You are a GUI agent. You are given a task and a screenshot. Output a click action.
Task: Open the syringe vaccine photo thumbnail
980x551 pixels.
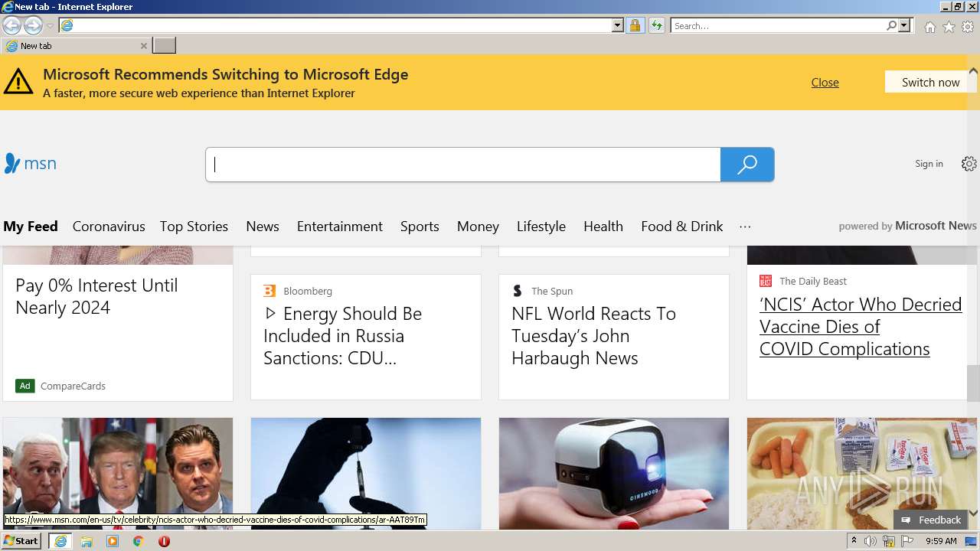pos(366,473)
